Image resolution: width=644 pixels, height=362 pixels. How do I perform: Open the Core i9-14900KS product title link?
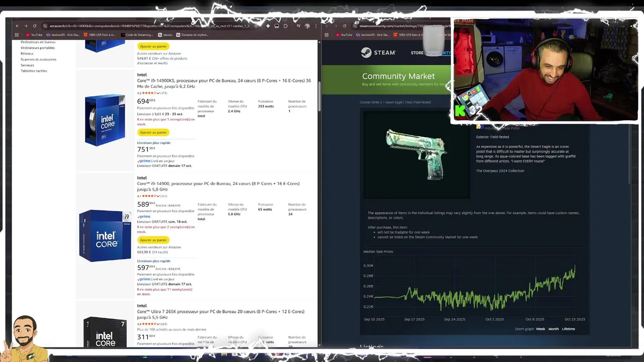click(224, 83)
